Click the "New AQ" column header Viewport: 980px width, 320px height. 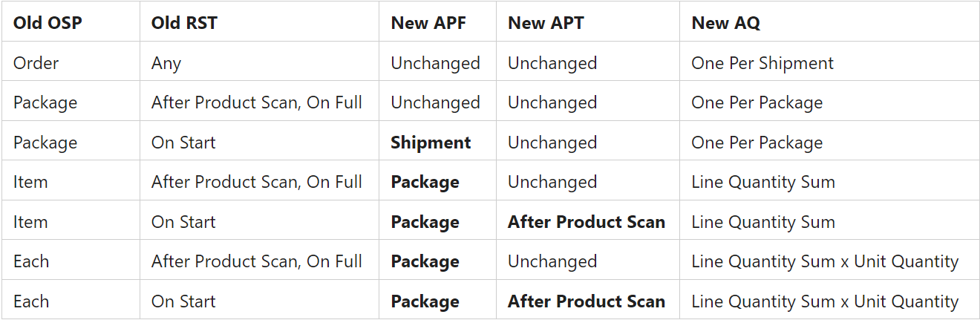(x=725, y=23)
